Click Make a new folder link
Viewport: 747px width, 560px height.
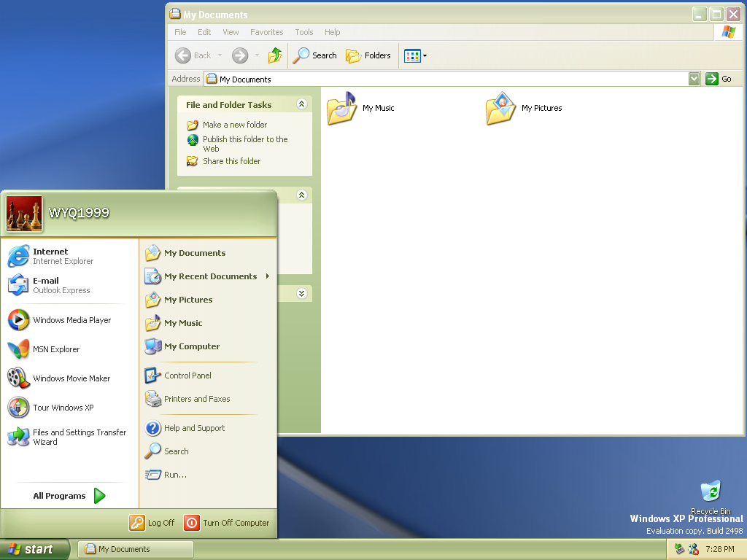(235, 125)
